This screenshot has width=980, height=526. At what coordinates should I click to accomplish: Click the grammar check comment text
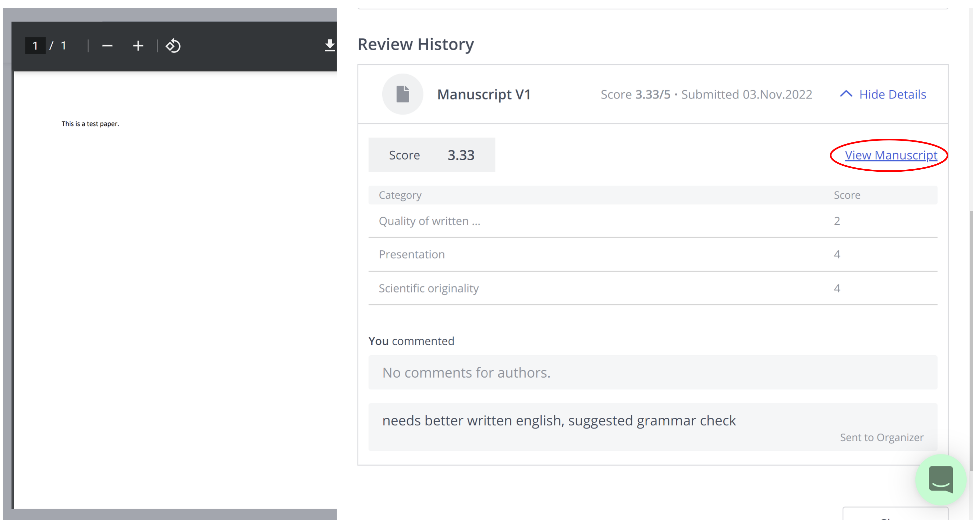(x=559, y=421)
